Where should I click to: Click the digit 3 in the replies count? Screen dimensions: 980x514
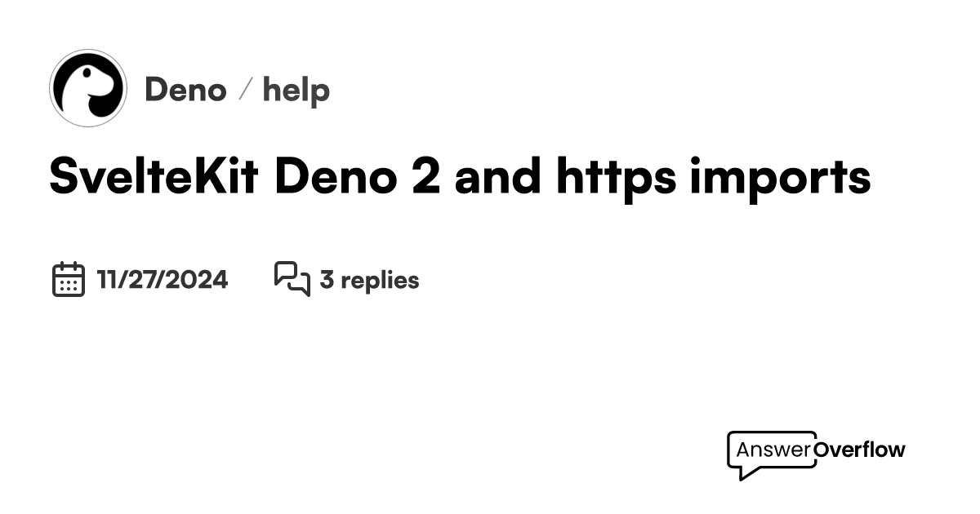(x=327, y=281)
